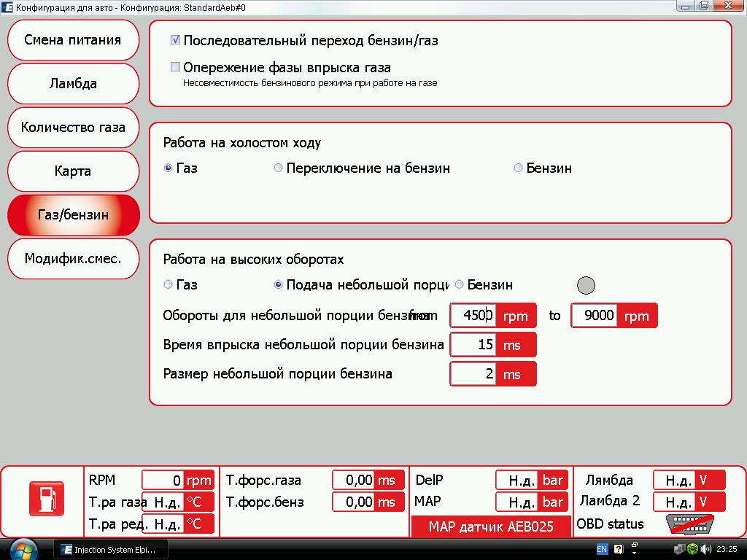
Task: Switch to the Лямбда tab
Action: pos(73,84)
